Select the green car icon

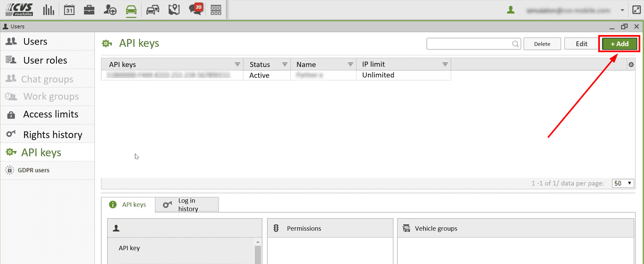(131, 10)
